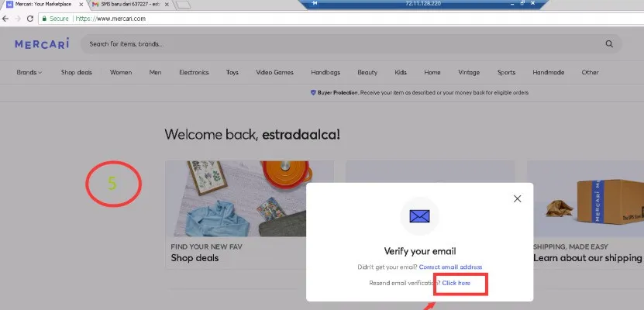Open the Handmade category
Viewport: 644px width, 310px height.
[549, 72]
